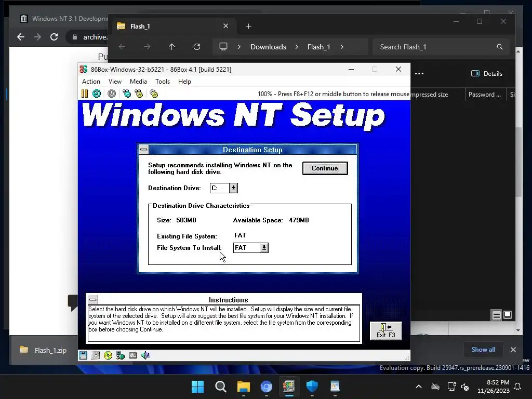
Task: Open Flash_1.zip in downloads bar
Action: tap(44, 350)
